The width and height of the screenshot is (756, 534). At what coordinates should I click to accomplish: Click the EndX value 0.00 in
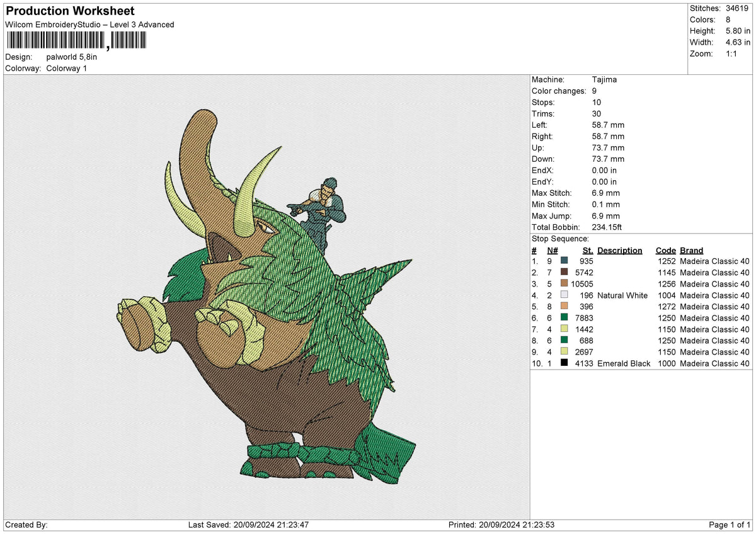click(605, 171)
